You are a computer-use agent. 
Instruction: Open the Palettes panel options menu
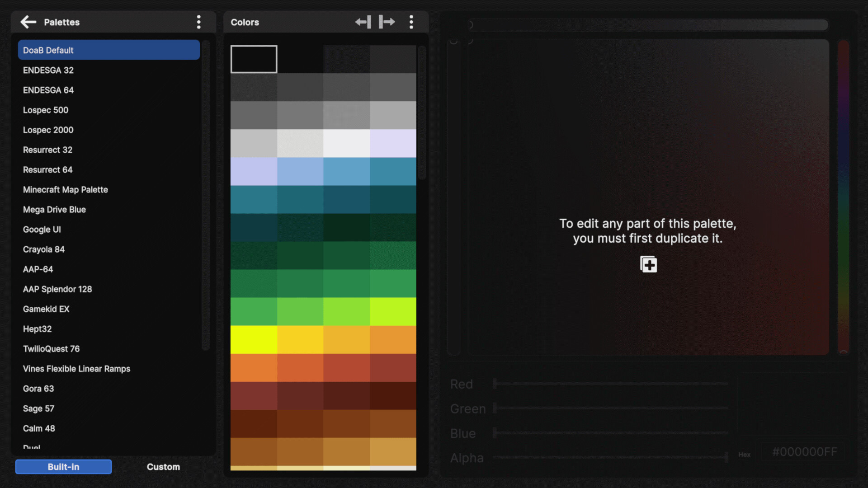[x=199, y=22]
